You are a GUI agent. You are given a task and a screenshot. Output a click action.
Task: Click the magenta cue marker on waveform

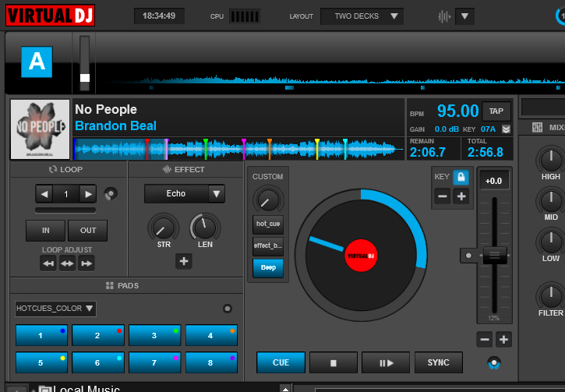click(x=244, y=149)
